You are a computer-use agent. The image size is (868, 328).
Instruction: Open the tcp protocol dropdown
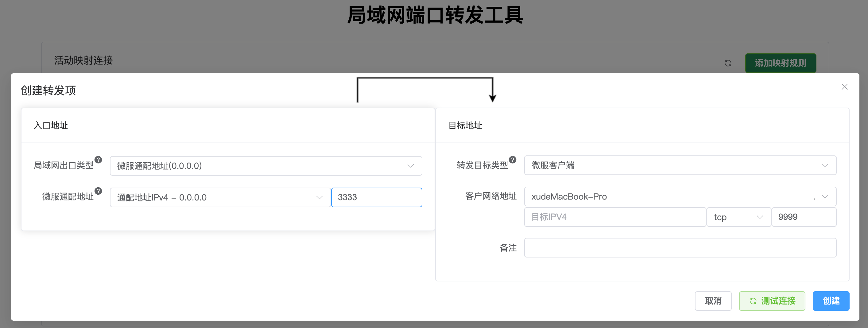pyautogui.click(x=738, y=217)
